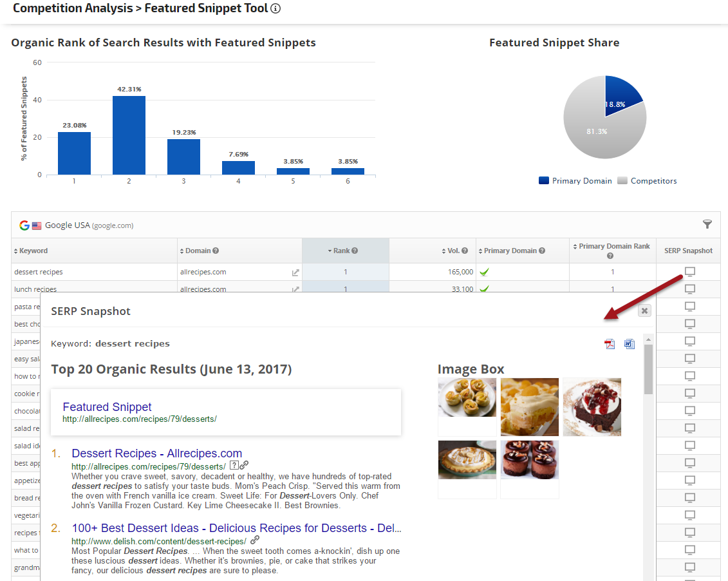This screenshot has width=728, height=581.
Task: Export SERP snapshot as PDF
Action: pos(610,344)
